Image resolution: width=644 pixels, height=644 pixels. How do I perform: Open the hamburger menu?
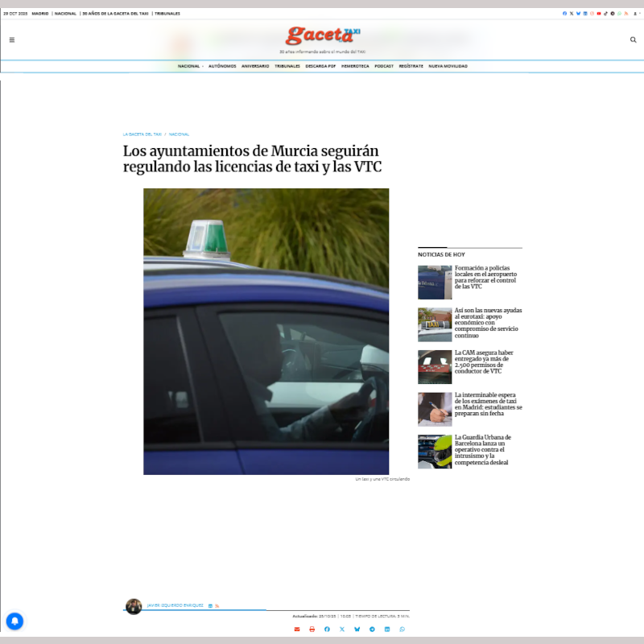[x=12, y=39]
